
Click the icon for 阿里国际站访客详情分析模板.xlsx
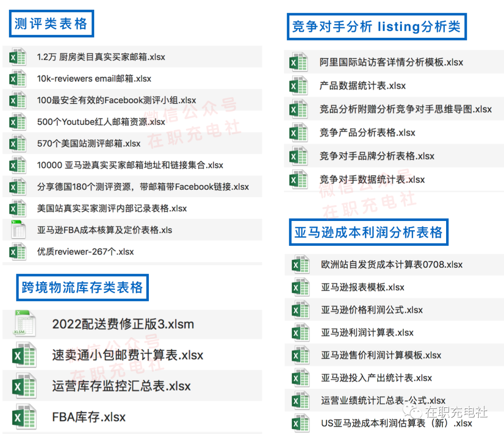(x=299, y=62)
